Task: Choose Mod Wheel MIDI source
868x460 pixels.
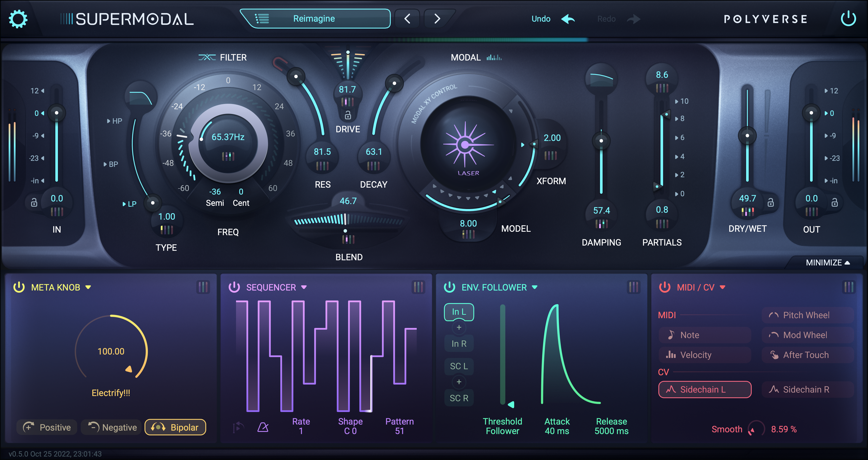Action: pyautogui.click(x=808, y=335)
